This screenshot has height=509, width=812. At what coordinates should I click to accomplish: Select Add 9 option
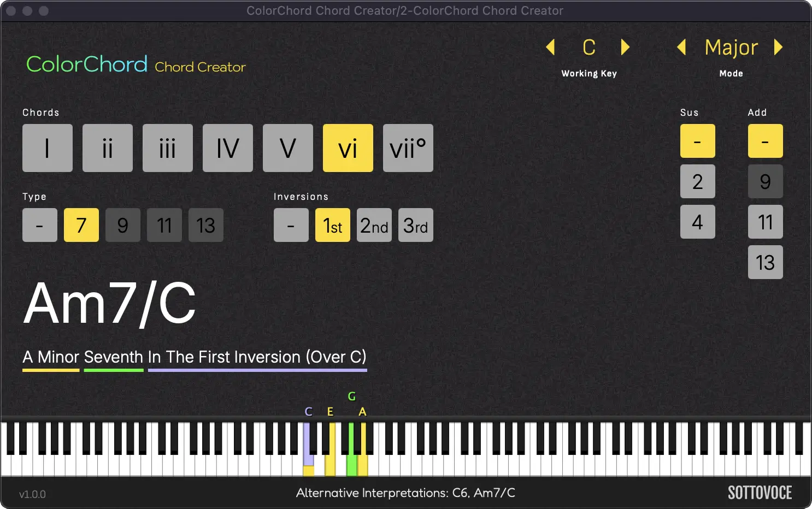pyautogui.click(x=765, y=181)
